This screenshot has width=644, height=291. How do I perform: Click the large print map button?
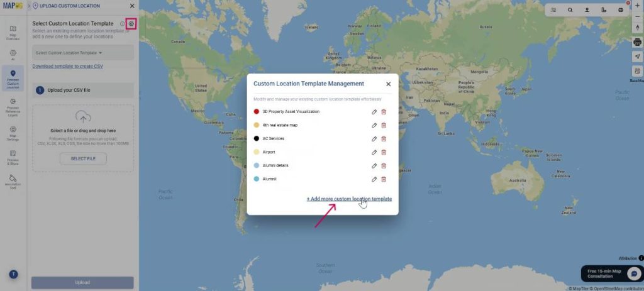[638, 42]
